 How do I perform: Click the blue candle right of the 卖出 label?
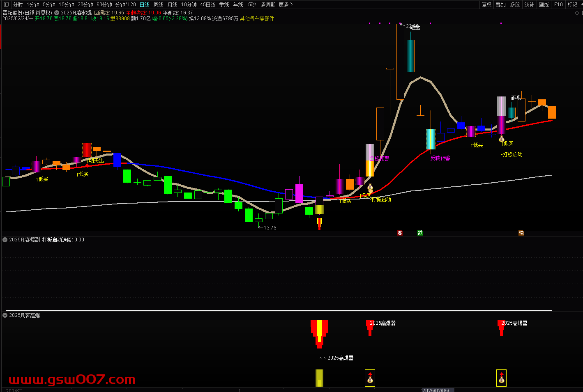117,160
